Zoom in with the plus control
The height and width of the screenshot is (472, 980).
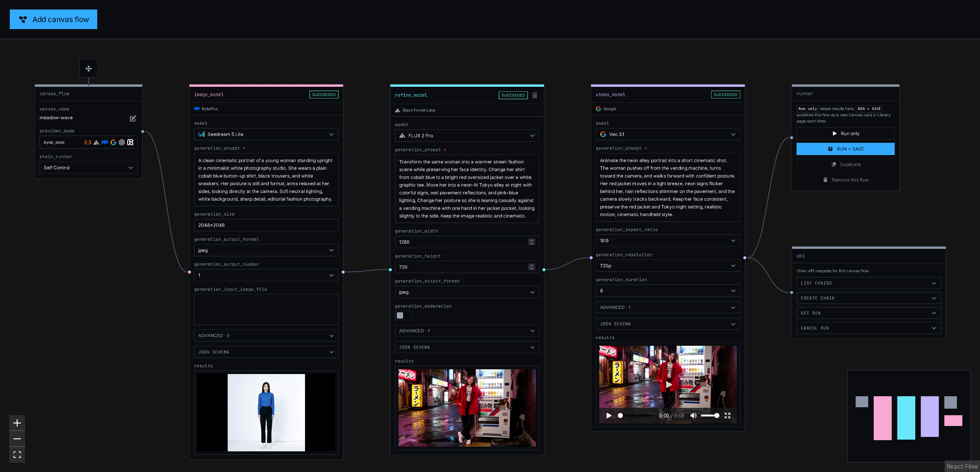point(17,423)
